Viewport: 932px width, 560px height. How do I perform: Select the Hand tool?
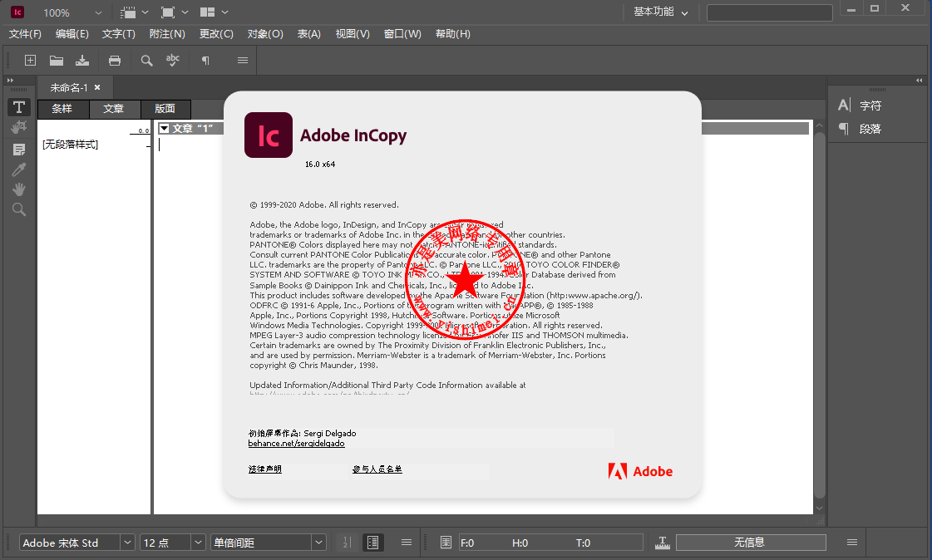(19, 189)
